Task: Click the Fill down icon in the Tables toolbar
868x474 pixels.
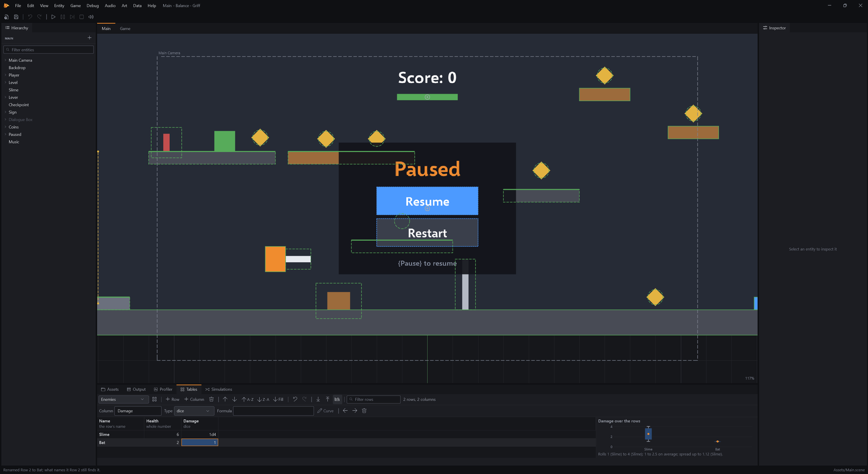Action: pyautogui.click(x=278, y=399)
